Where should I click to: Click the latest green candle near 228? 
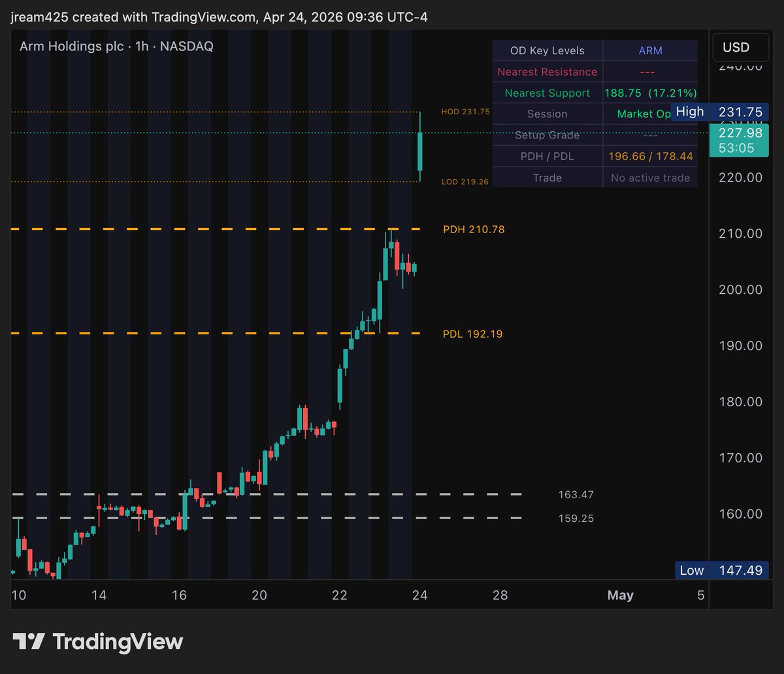pos(420,152)
